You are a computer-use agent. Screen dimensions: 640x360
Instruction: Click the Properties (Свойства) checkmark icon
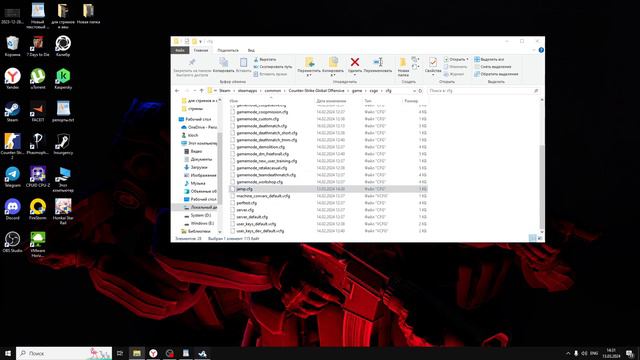click(433, 62)
